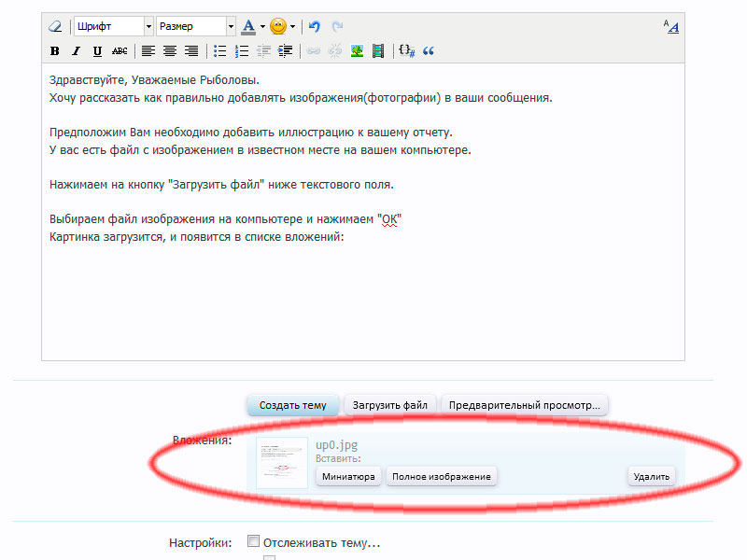Open the Шрифт font dropdown

click(114, 26)
